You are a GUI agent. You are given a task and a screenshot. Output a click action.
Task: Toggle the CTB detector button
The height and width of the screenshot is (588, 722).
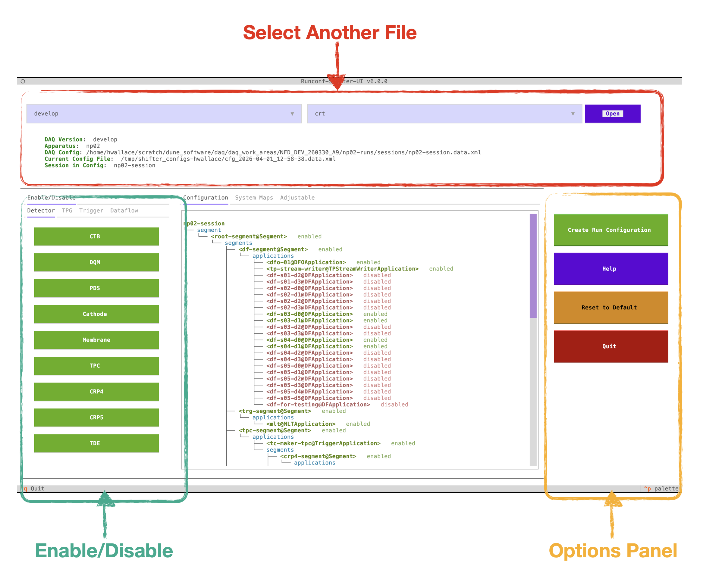tap(96, 236)
